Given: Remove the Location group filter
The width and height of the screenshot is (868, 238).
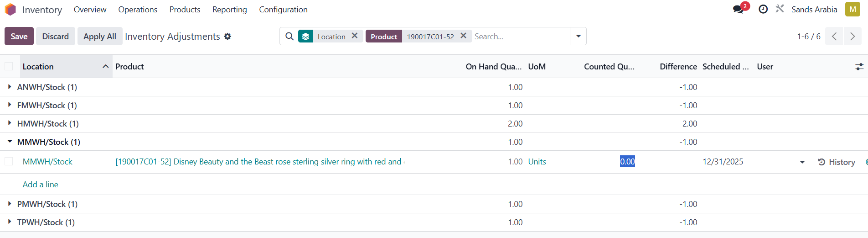Looking at the screenshot, I should 355,36.
